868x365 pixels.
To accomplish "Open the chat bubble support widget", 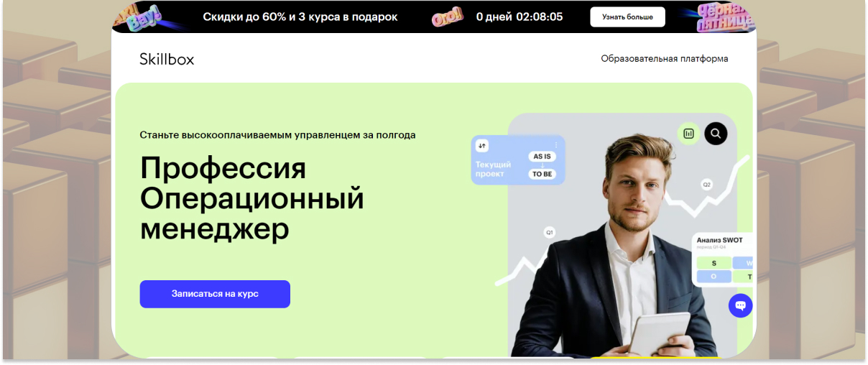I will [740, 305].
